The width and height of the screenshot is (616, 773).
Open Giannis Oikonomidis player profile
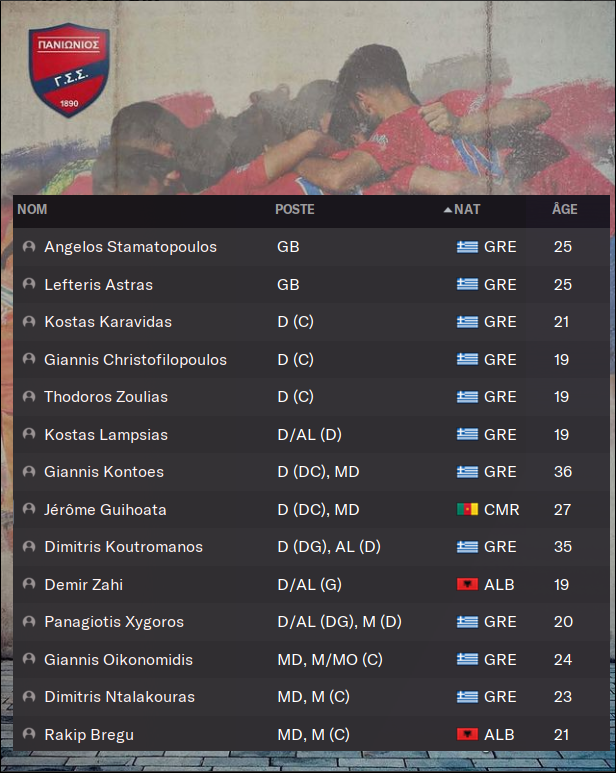point(118,660)
